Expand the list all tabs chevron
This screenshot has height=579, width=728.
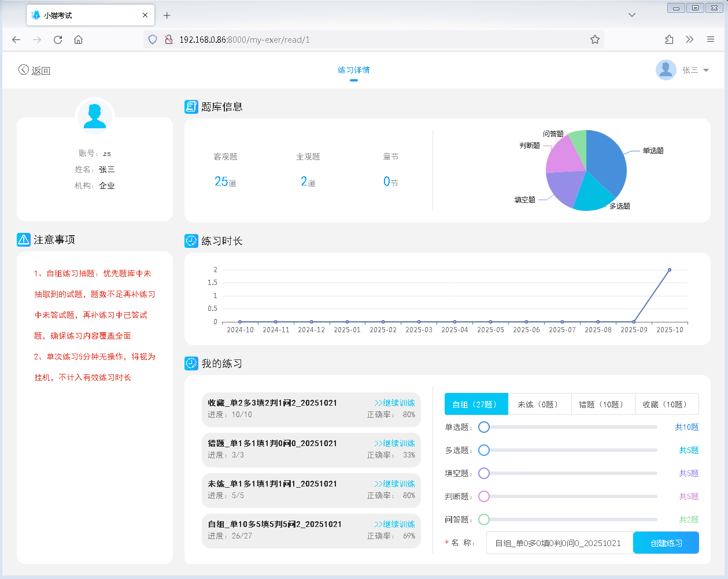point(632,15)
